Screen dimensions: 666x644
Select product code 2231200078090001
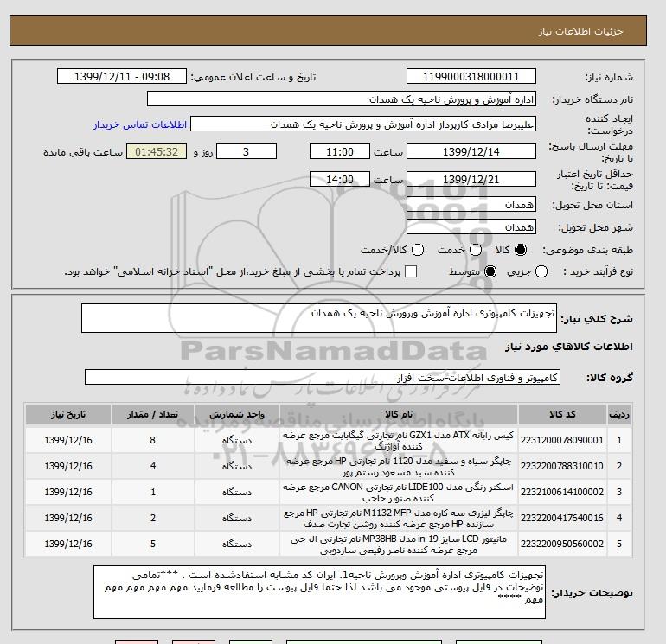click(x=562, y=440)
